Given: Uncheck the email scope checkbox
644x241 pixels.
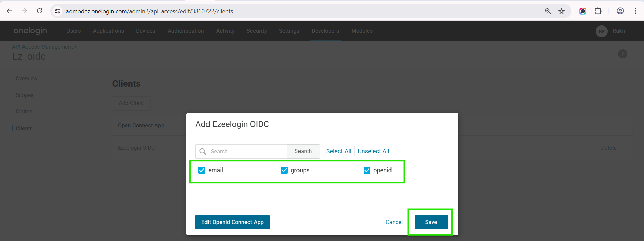Looking at the screenshot, I should point(202,170).
